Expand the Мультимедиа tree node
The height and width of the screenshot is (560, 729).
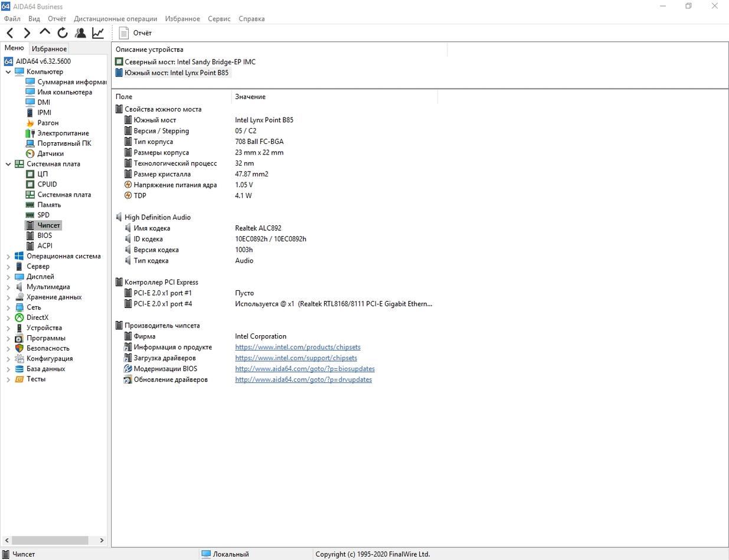pyautogui.click(x=8, y=287)
